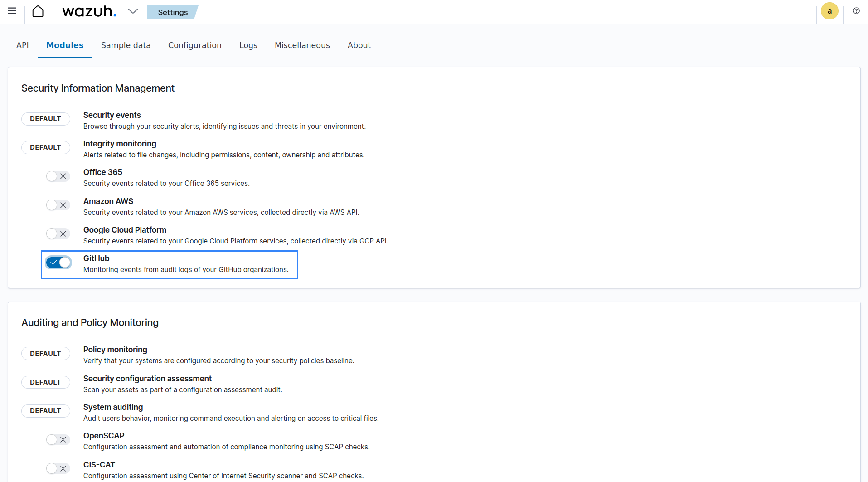Click DEFAULT badge for Security configuration assessment
The image size is (868, 482).
click(x=46, y=382)
